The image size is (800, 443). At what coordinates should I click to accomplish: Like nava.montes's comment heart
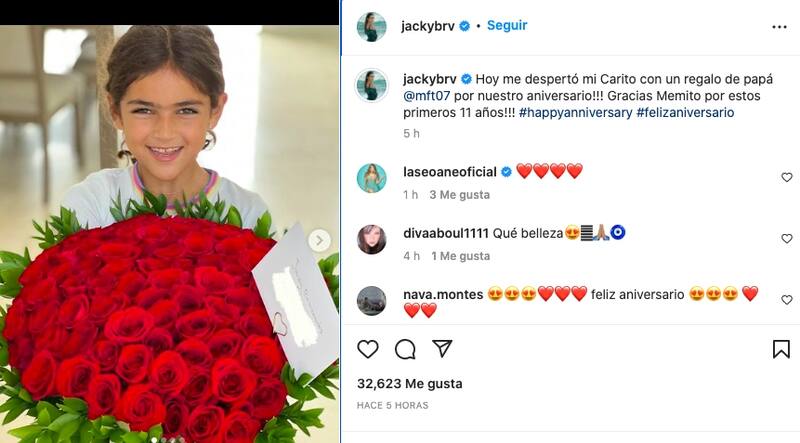click(x=787, y=300)
